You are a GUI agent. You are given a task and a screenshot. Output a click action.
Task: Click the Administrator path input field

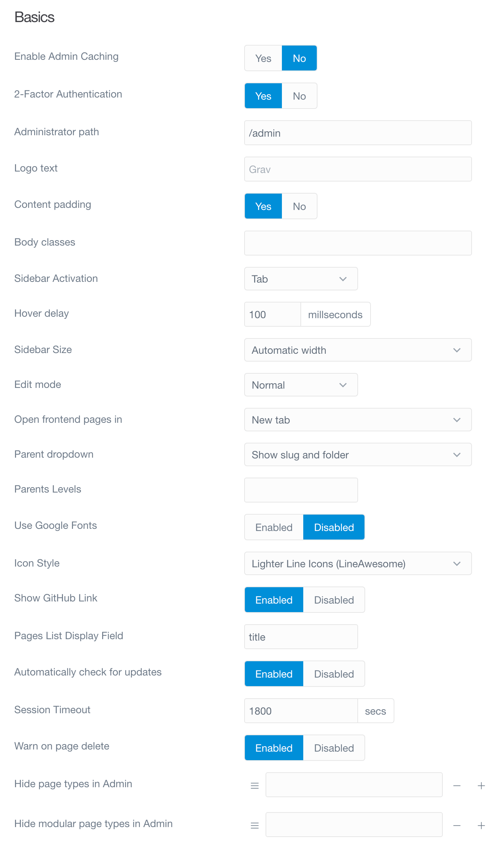tap(358, 133)
